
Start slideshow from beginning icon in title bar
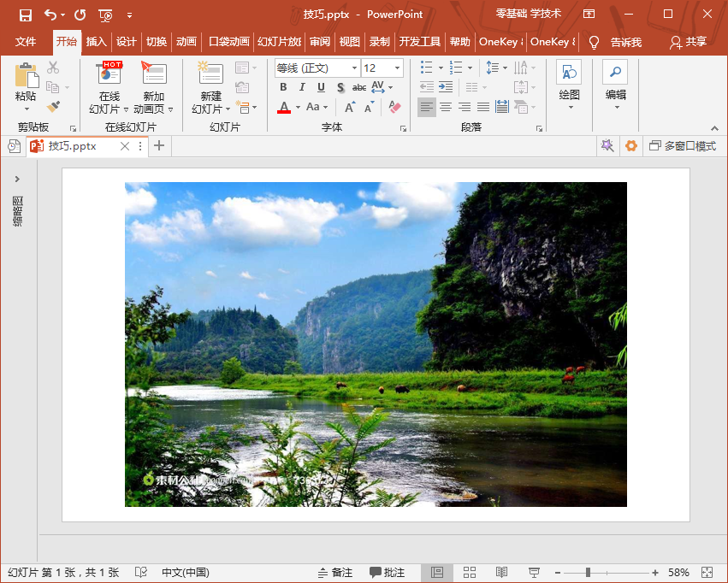point(106,15)
